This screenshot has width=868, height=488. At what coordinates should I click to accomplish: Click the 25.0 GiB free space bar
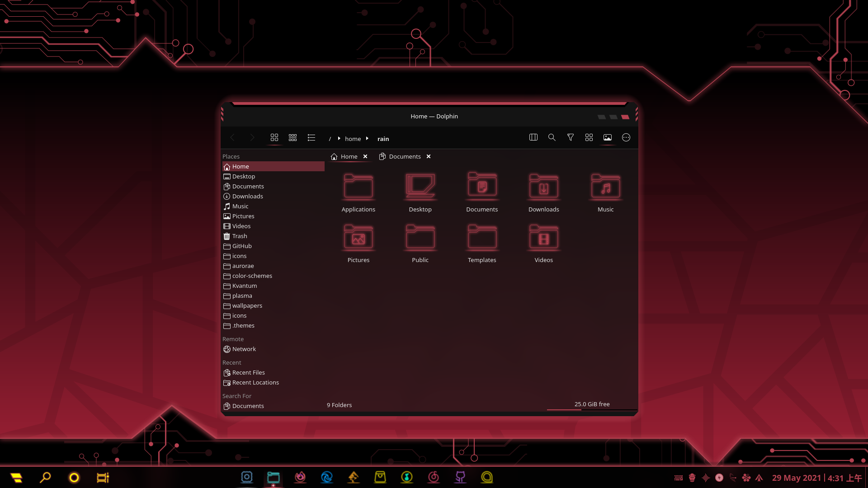[x=592, y=405]
